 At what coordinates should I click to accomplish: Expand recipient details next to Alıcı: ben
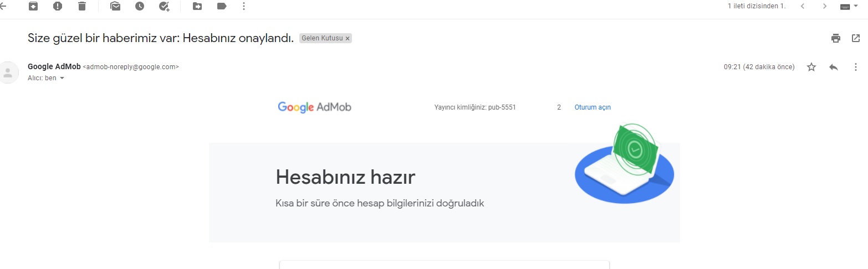pos(62,78)
